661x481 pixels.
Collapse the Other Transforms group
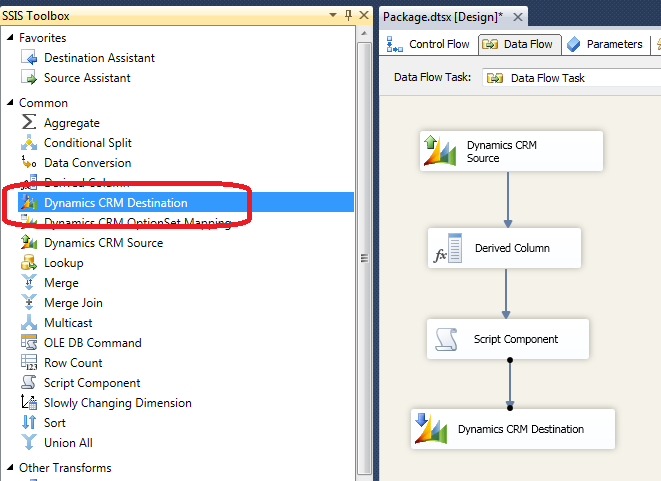[10, 467]
